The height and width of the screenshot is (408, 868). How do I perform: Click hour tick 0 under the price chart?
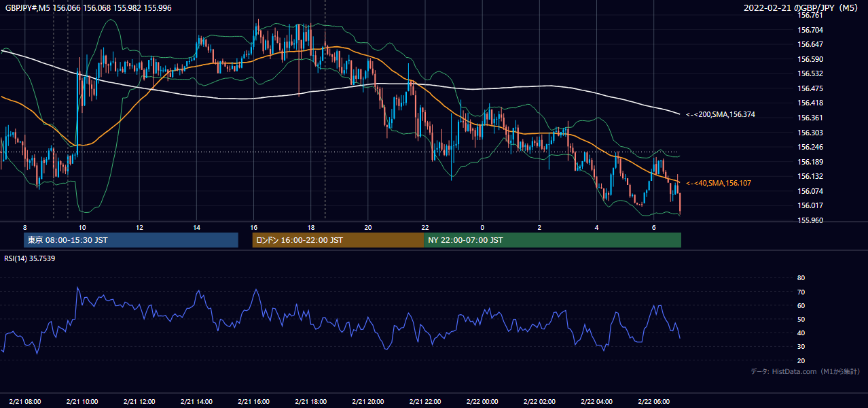[482, 226]
